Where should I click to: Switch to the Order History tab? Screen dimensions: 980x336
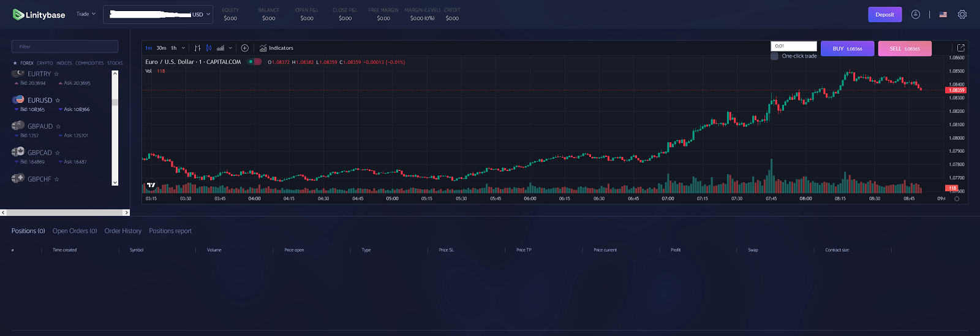[x=123, y=231]
